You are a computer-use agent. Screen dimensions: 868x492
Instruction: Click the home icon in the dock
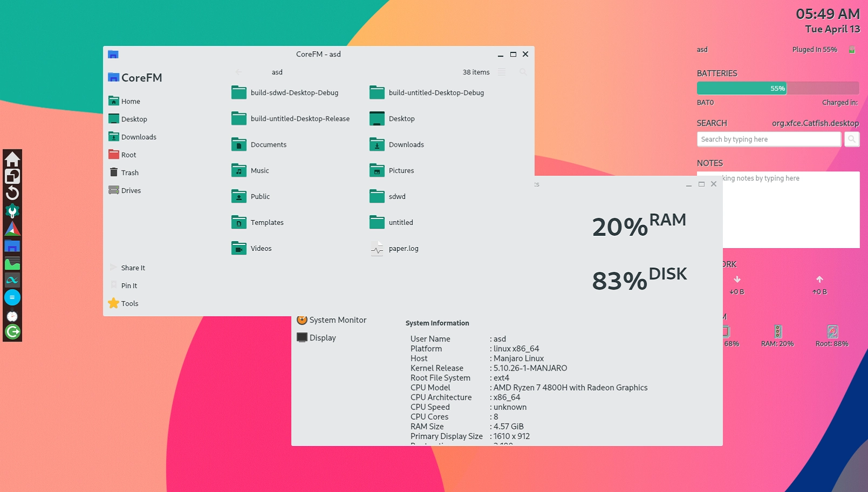point(12,159)
